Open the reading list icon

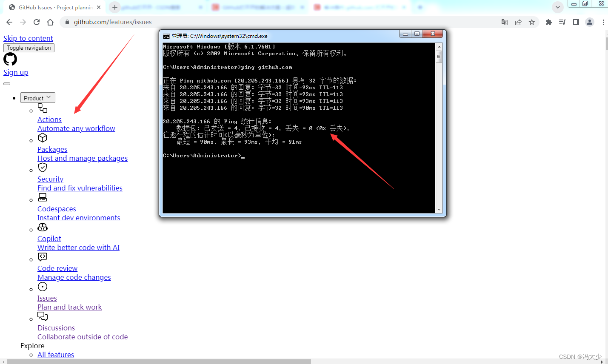[562, 22]
